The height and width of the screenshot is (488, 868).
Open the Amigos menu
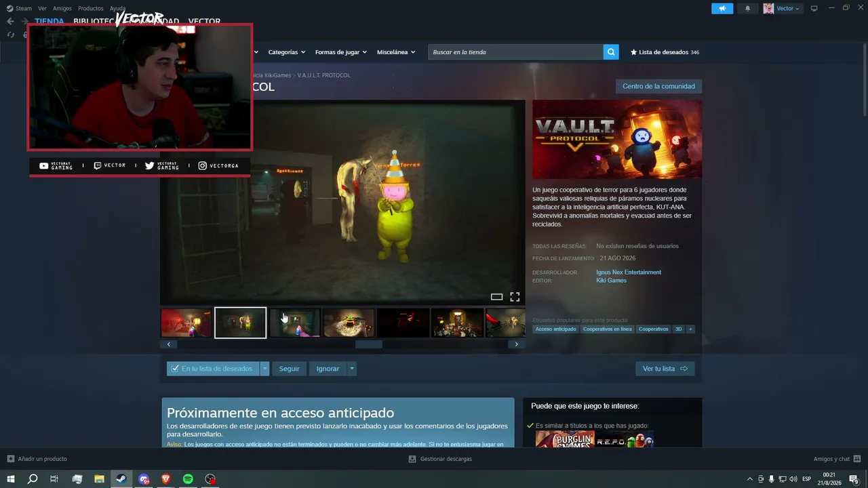coord(62,8)
